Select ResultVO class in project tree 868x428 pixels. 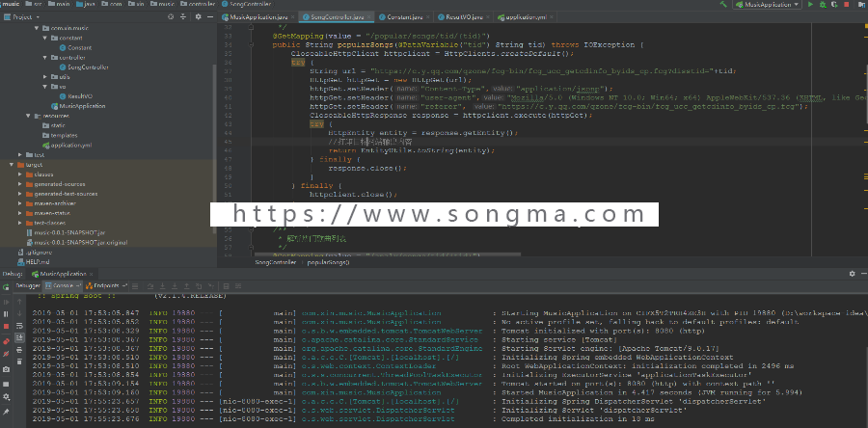pyautogui.click(x=76, y=96)
